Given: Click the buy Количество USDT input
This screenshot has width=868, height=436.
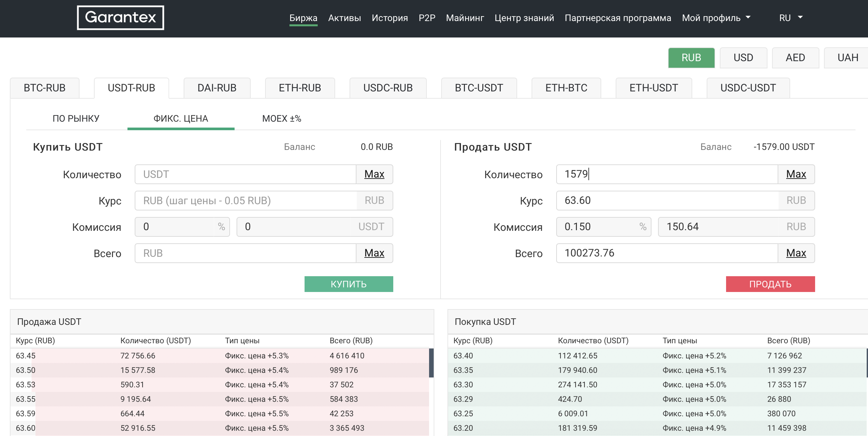Looking at the screenshot, I should coord(245,174).
